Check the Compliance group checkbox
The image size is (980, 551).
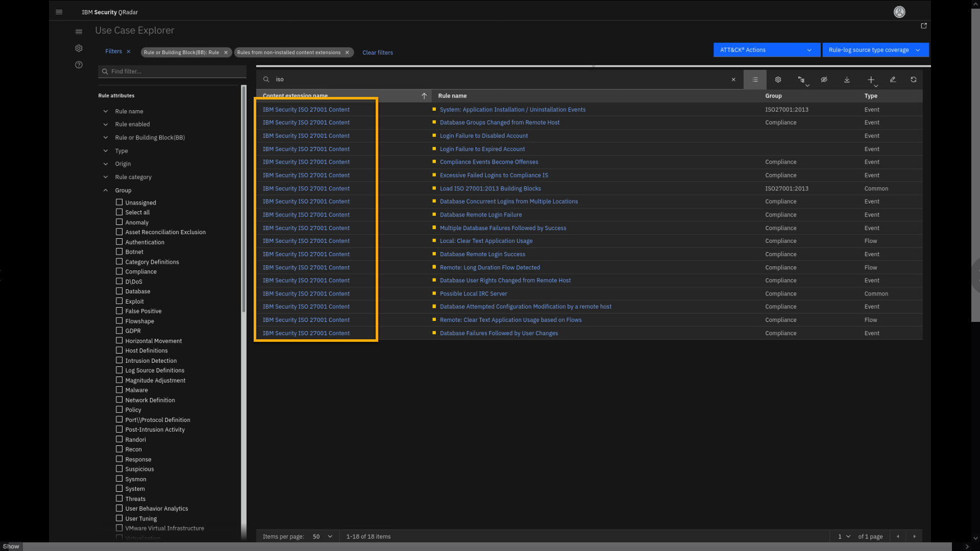[x=119, y=271]
